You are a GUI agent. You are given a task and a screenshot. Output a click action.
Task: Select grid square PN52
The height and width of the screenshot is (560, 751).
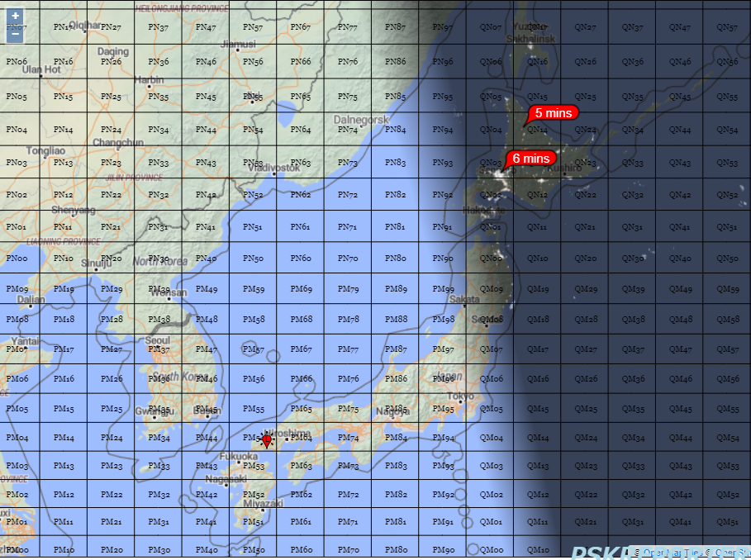pyautogui.click(x=253, y=194)
